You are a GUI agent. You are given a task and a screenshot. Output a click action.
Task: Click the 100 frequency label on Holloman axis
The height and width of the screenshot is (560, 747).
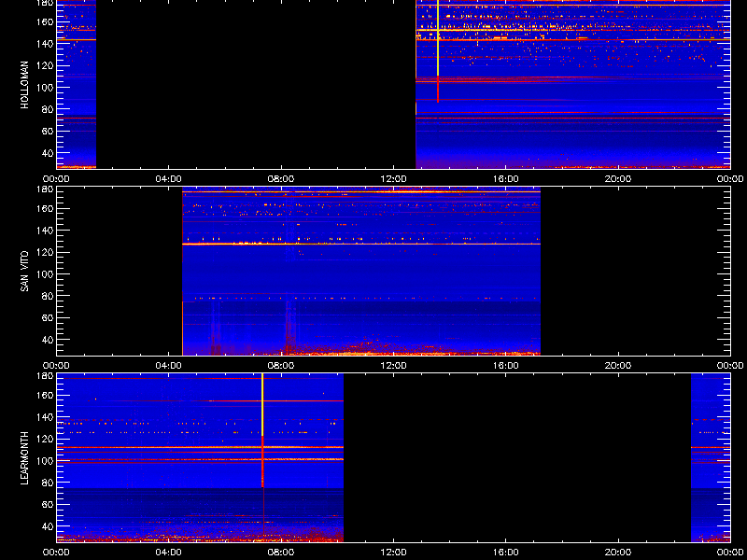pyautogui.click(x=44, y=87)
